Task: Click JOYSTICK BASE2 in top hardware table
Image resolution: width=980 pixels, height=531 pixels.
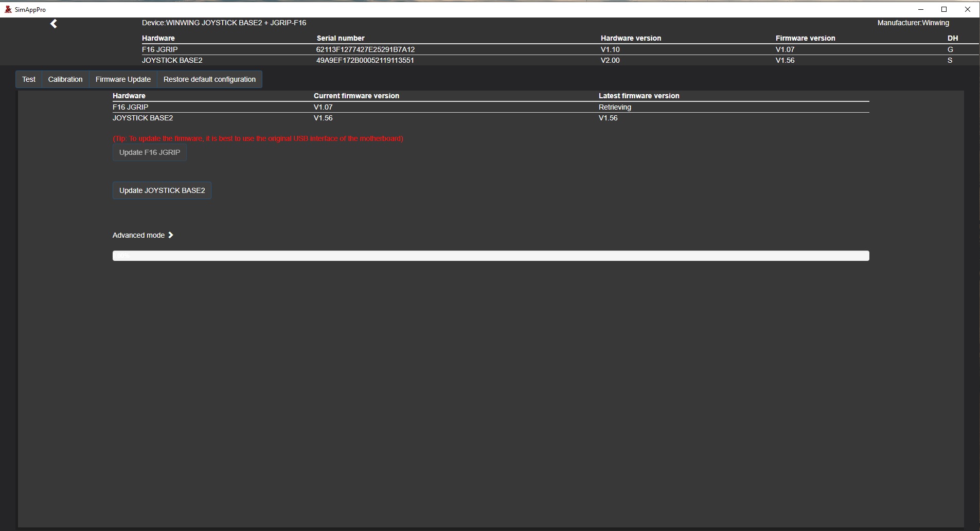Action: point(172,60)
